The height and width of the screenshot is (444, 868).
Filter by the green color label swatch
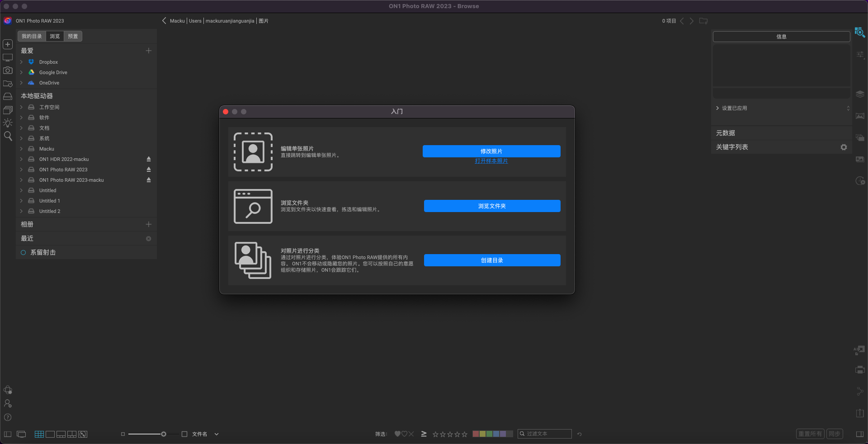point(489,434)
